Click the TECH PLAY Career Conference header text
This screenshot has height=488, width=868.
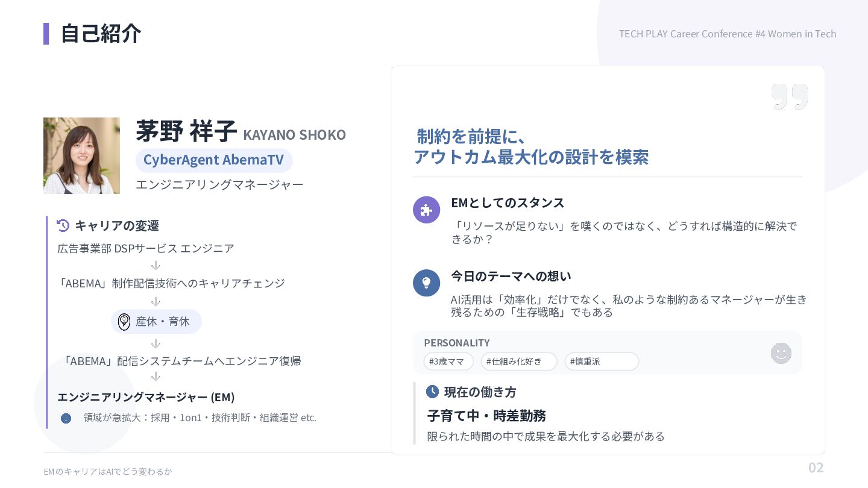(x=727, y=34)
